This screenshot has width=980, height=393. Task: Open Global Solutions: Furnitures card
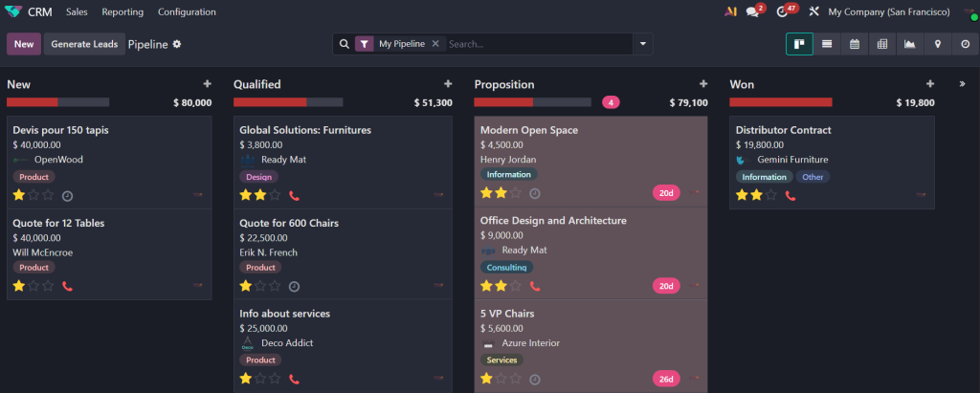tap(343, 162)
